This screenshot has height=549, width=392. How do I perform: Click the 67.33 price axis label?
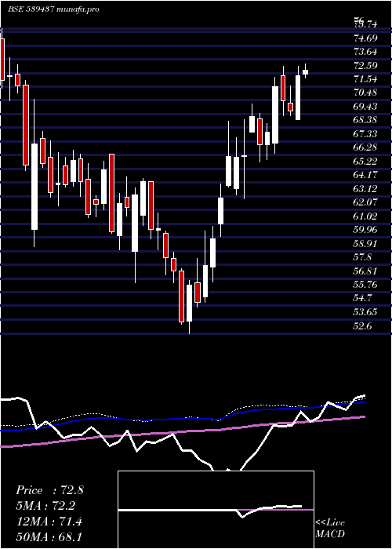coord(365,134)
